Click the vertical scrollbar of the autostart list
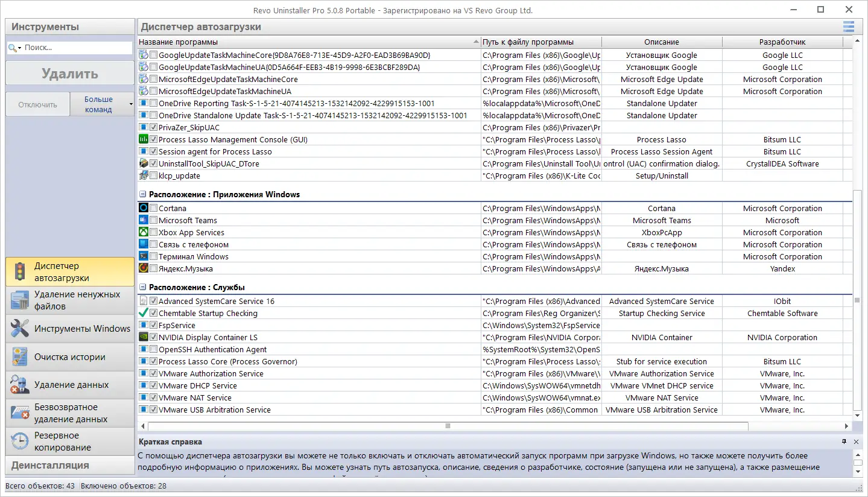Viewport: 868px width, 497px height. [857, 300]
